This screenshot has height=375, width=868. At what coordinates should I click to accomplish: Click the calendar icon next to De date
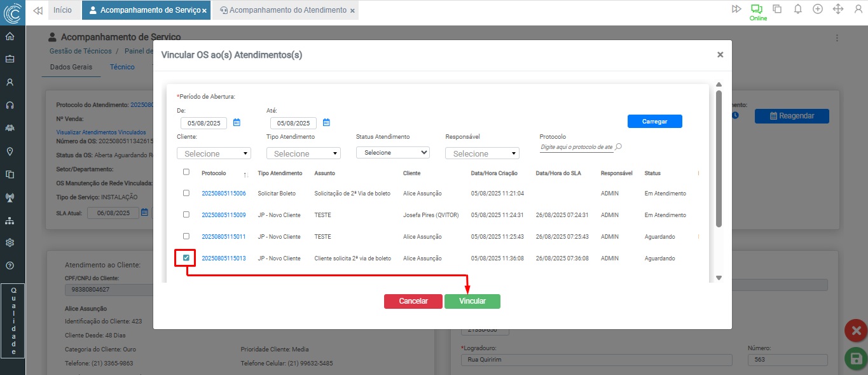click(x=237, y=123)
